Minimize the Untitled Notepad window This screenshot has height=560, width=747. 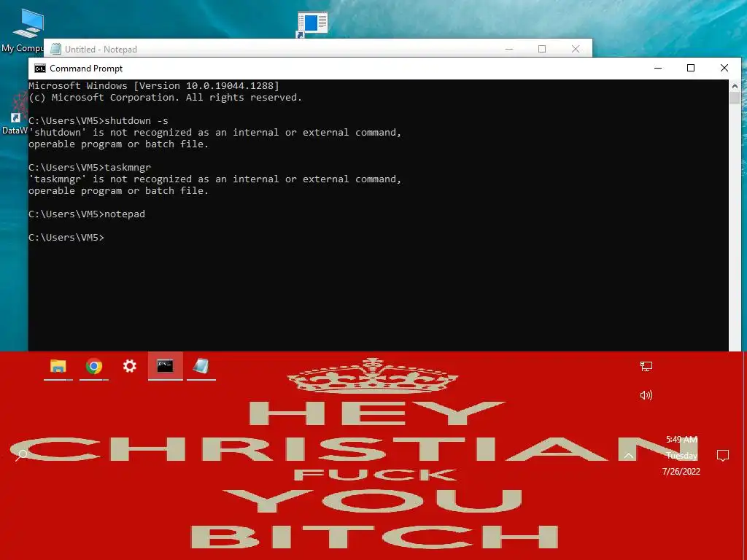click(x=508, y=49)
